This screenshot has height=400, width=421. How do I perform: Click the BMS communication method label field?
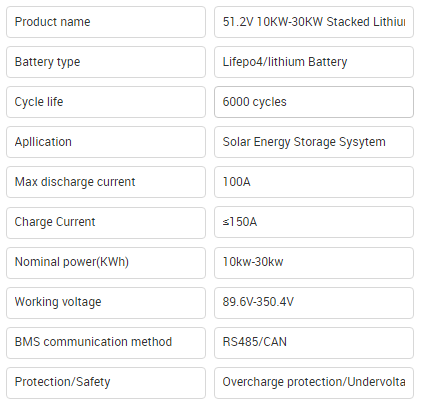pyautogui.click(x=106, y=343)
